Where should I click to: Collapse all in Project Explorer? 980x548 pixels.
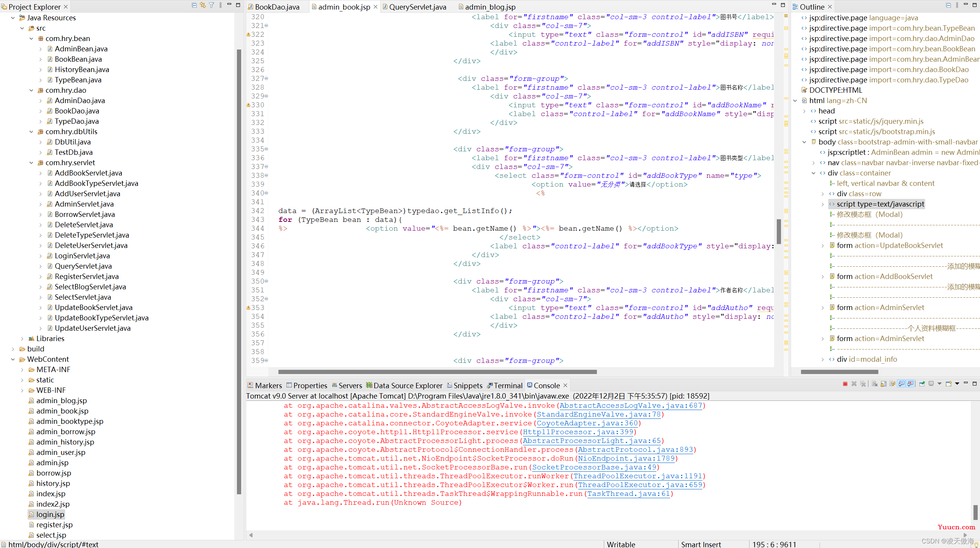click(x=194, y=5)
